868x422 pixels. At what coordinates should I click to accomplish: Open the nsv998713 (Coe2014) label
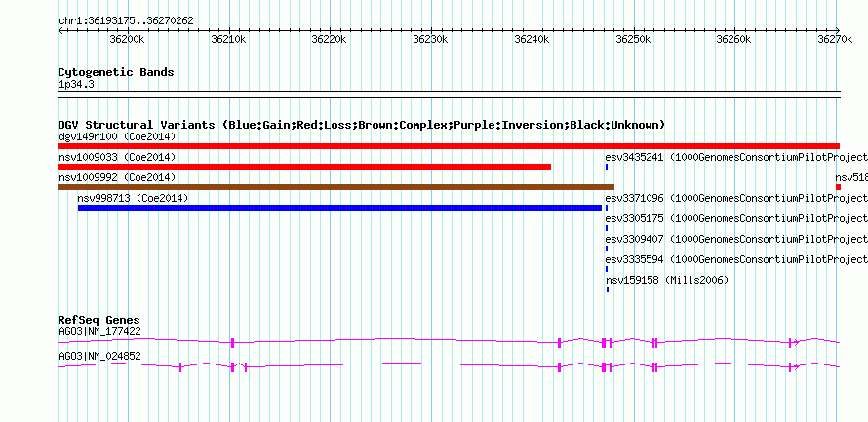pyautogui.click(x=133, y=198)
